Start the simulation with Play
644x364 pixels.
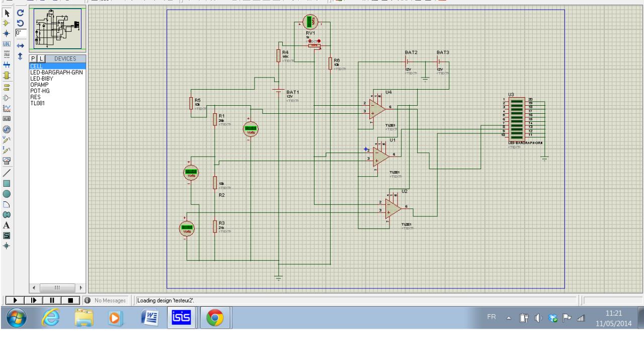click(x=15, y=301)
